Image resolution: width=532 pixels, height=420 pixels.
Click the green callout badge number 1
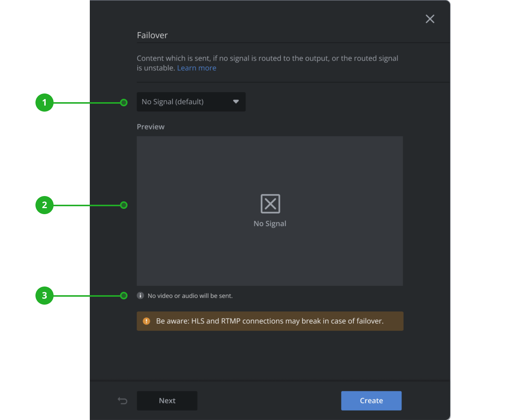(x=45, y=103)
